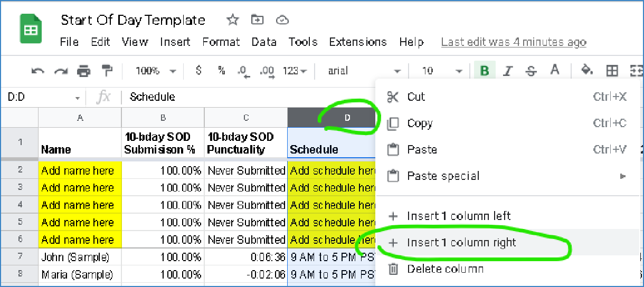Toggle bold formatting button
Screen dimensions: 644x287
(x=484, y=71)
